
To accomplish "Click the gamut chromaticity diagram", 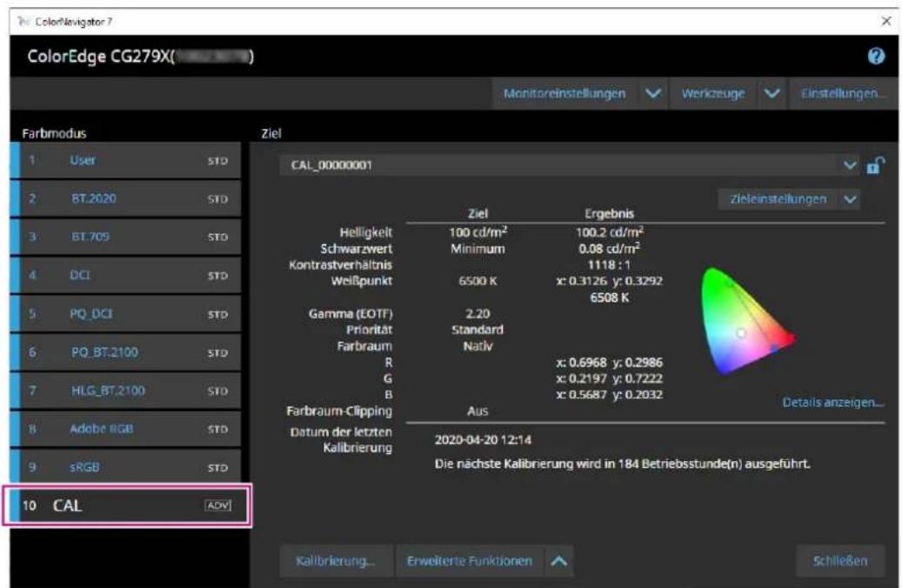I will point(747,321).
